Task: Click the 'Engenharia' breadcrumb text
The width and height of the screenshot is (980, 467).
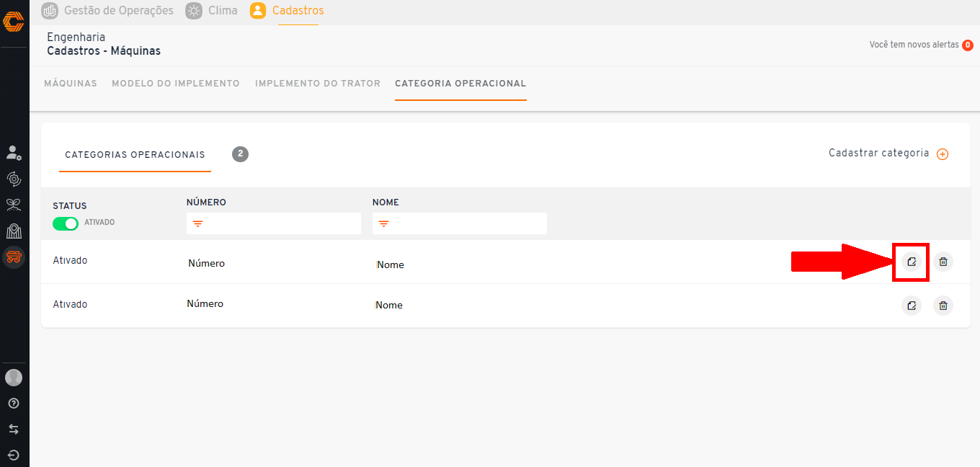Action: point(76,37)
